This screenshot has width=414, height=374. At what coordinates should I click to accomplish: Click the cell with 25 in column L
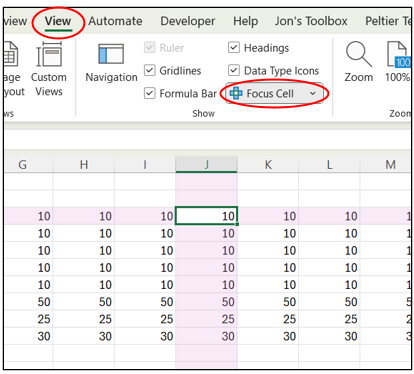pos(329,319)
